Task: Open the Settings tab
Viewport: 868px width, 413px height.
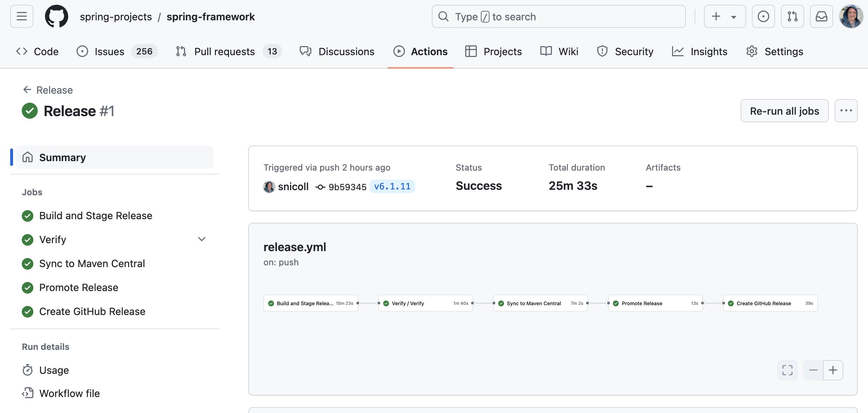Action: point(774,52)
